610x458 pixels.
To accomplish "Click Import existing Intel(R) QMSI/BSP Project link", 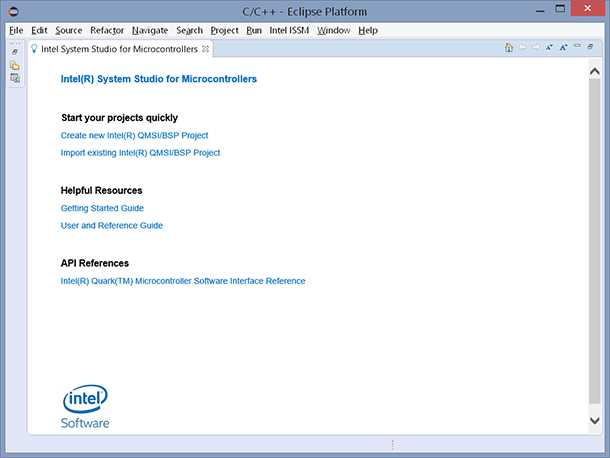I will click(x=140, y=153).
